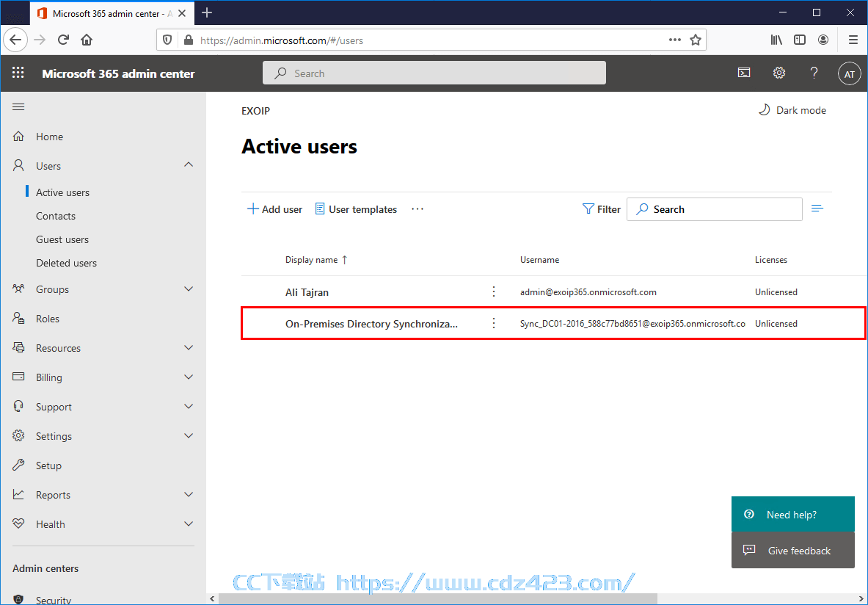
Task: Focus the header Search box
Action: [x=434, y=73]
